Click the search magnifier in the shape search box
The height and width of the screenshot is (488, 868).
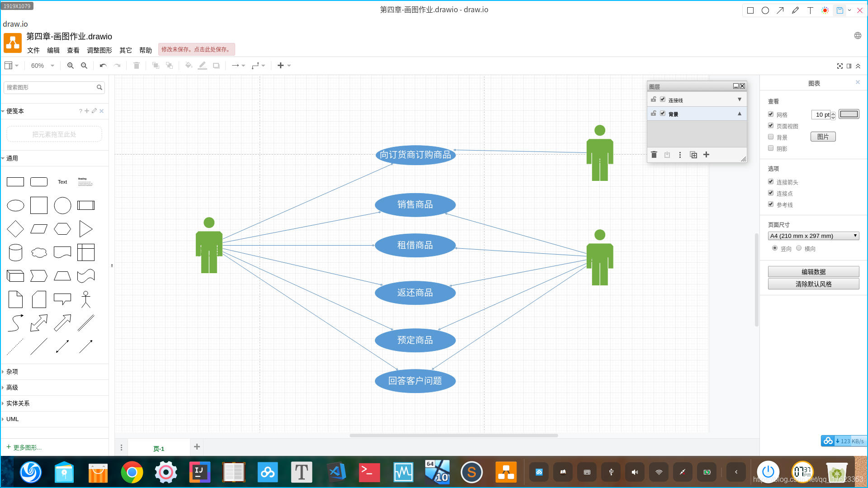pos(100,87)
